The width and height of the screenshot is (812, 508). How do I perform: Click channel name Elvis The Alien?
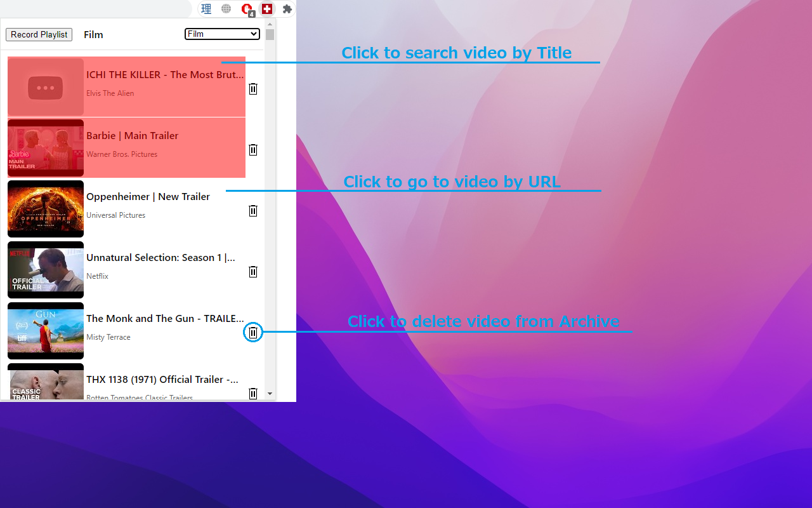click(110, 93)
